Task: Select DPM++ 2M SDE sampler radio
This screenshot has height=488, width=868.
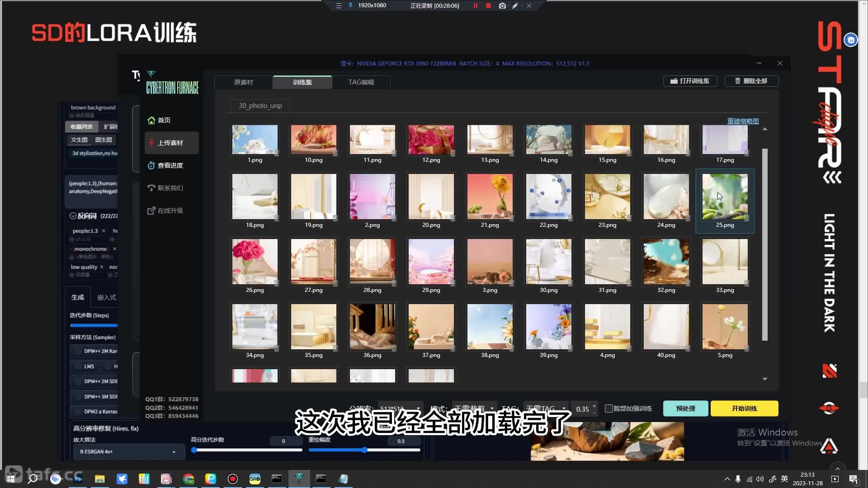Action: 78,381
